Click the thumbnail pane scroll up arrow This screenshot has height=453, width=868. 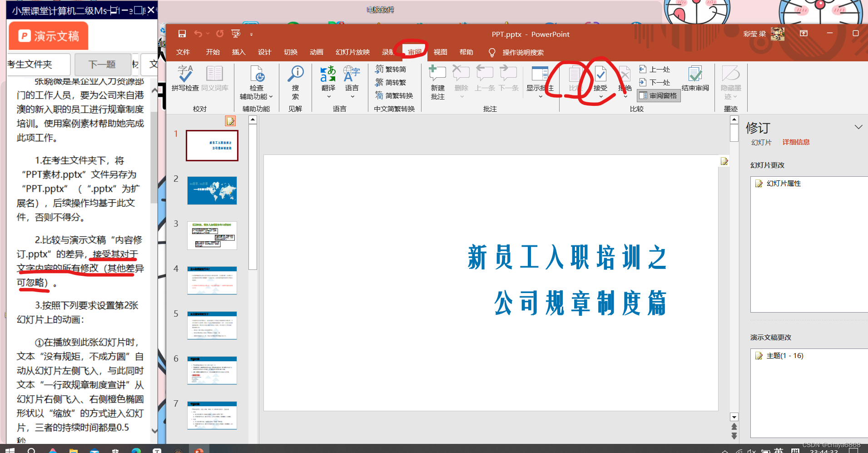click(253, 120)
